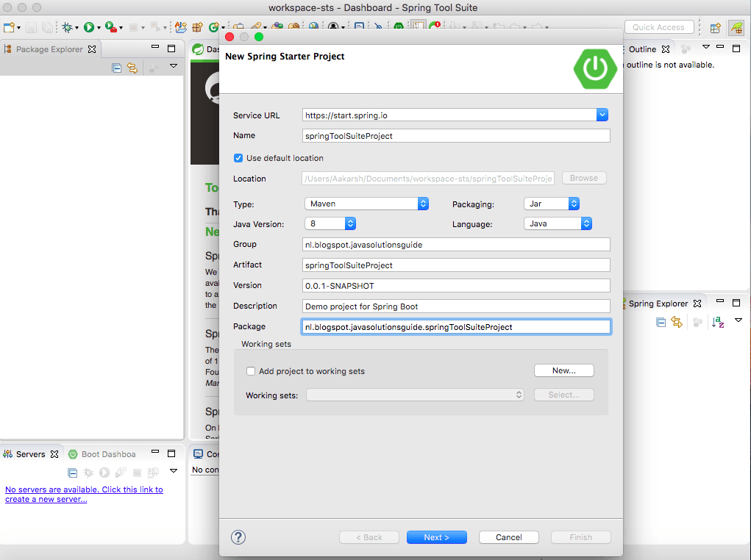Click the Debug bug toolbar icon
Viewport: 751px width, 560px height.
coord(67,27)
